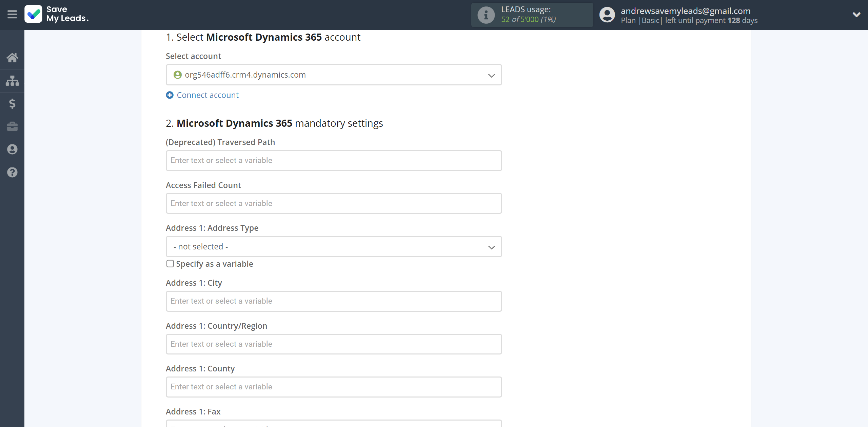Click the briefcase/tools icon in sidebar
Image resolution: width=868 pixels, height=427 pixels.
pos(12,125)
